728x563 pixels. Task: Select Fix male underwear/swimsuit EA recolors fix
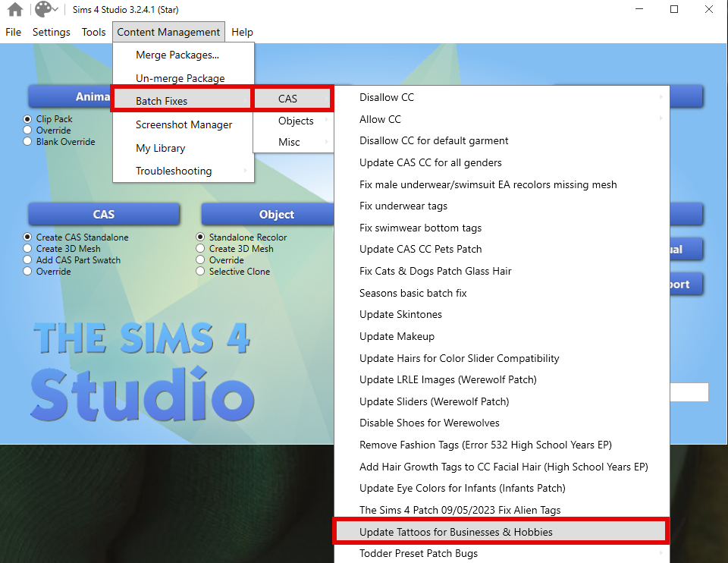[502, 184]
